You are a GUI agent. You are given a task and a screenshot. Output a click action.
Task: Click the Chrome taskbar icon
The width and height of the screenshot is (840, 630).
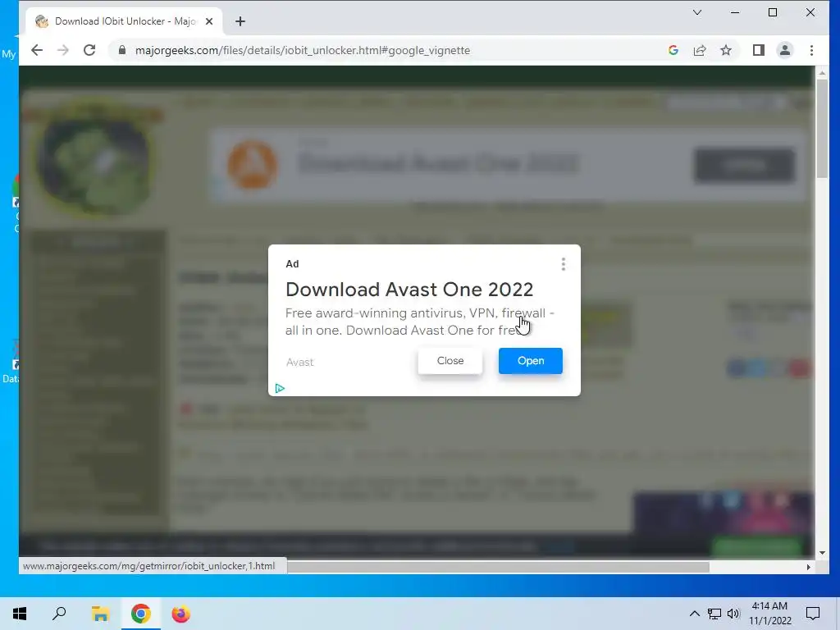[140, 614]
